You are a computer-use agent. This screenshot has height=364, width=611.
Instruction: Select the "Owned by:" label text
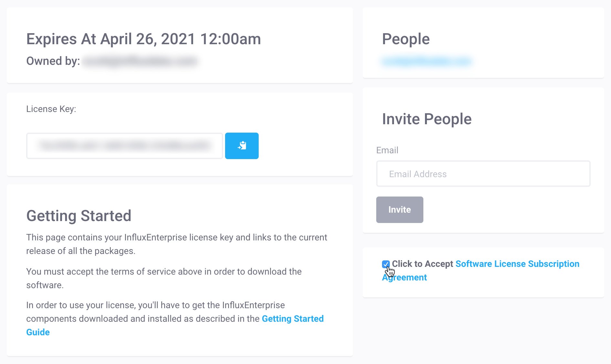(53, 61)
